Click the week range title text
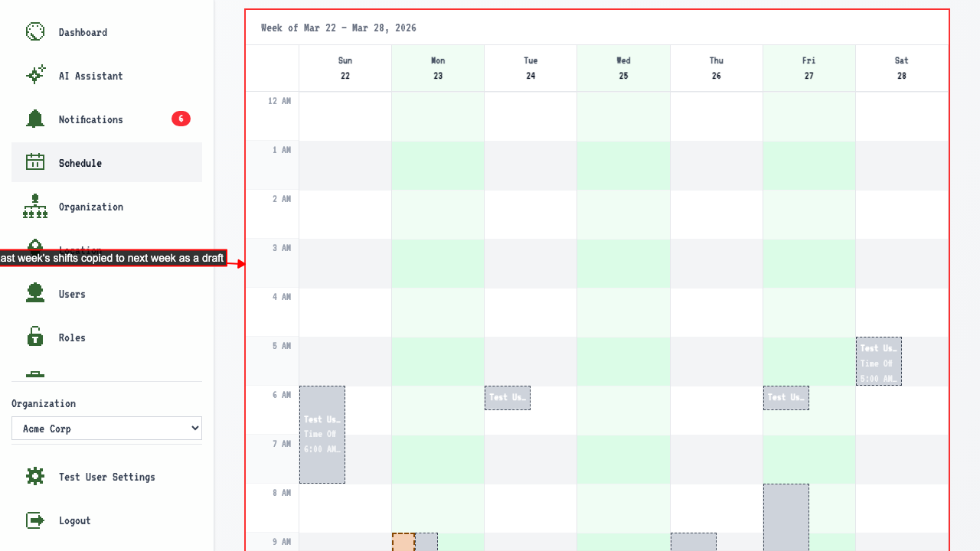Screen dimensions: 980x551 (338, 28)
